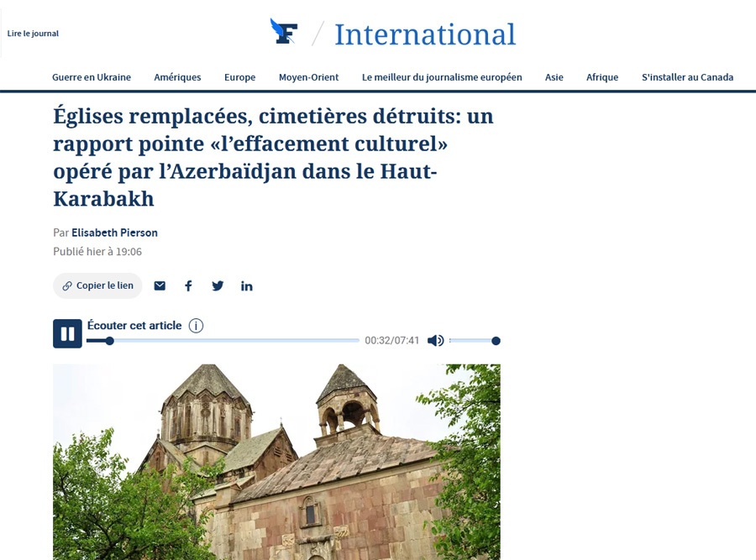Screen dimensions: 756x560
Task: Click the audio progress slider handle
Action: (x=110, y=341)
